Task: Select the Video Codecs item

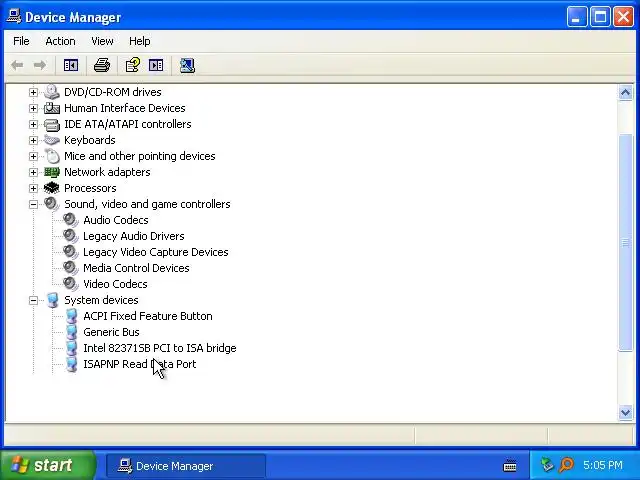Action: (116, 284)
